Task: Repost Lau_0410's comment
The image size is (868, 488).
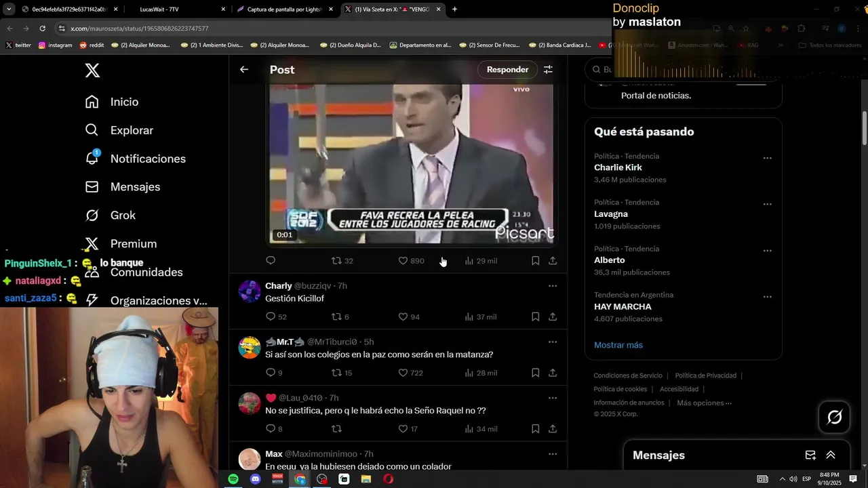Action: 336,428
